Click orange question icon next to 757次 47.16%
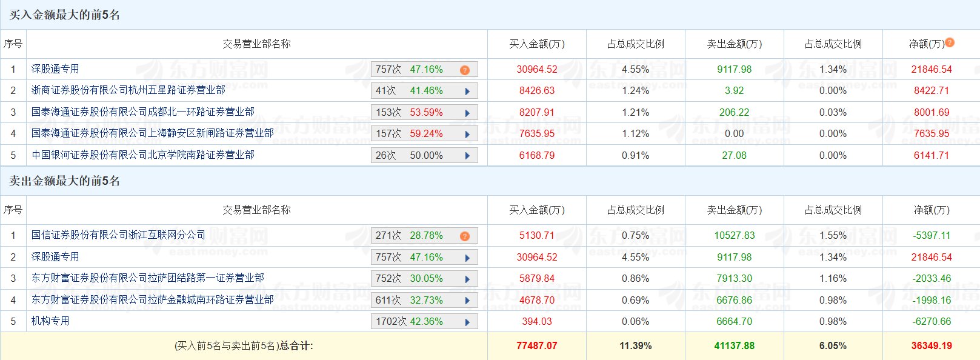Screen dimensions: 980x360 465,70
